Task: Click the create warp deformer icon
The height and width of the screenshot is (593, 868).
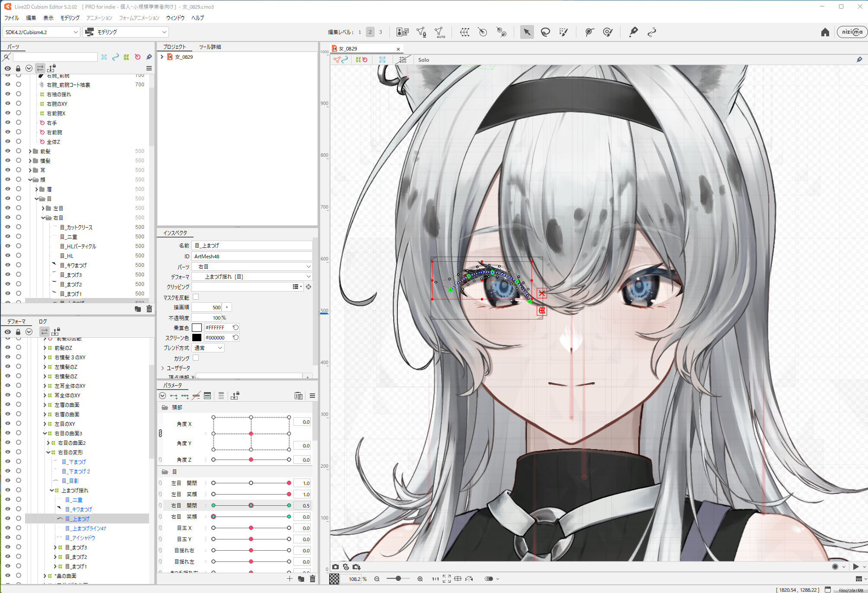Action: click(x=464, y=32)
